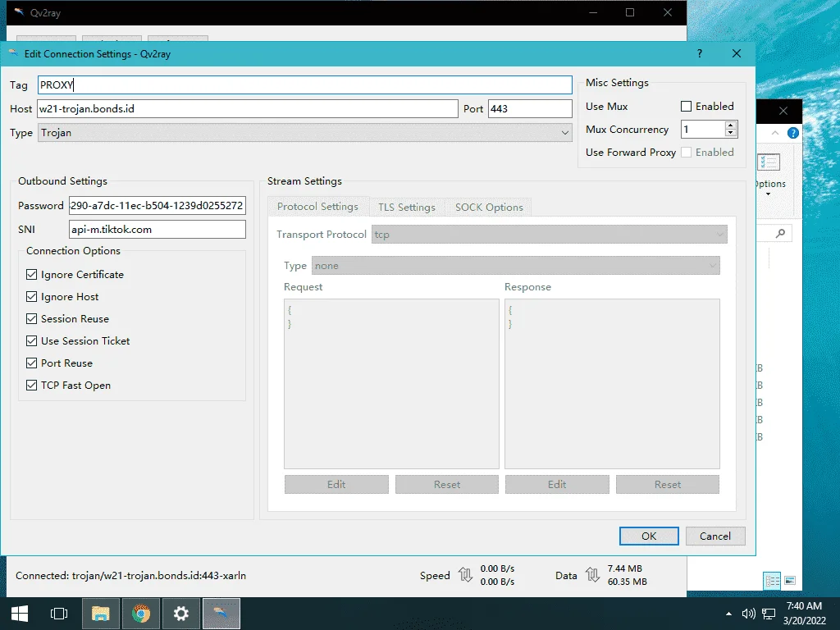840x630 pixels.
Task: Switch Explorer to details view icon
Action: coord(772,581)
